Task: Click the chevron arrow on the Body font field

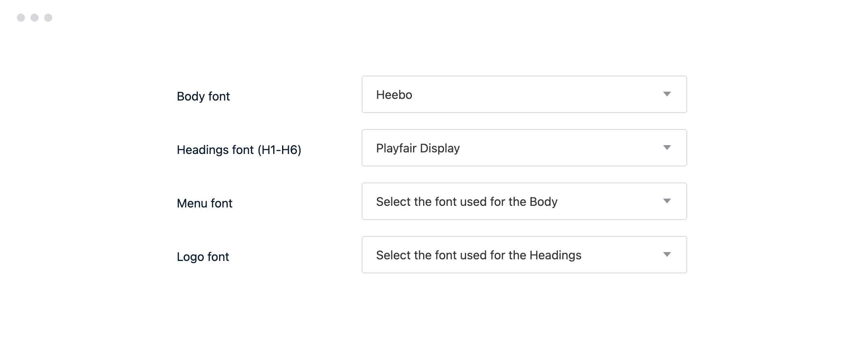Action: (x=667, y=94)
